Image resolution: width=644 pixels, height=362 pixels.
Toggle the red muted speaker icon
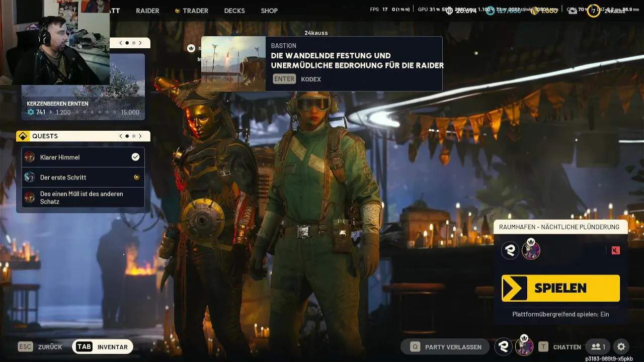(x=615, y=250)
